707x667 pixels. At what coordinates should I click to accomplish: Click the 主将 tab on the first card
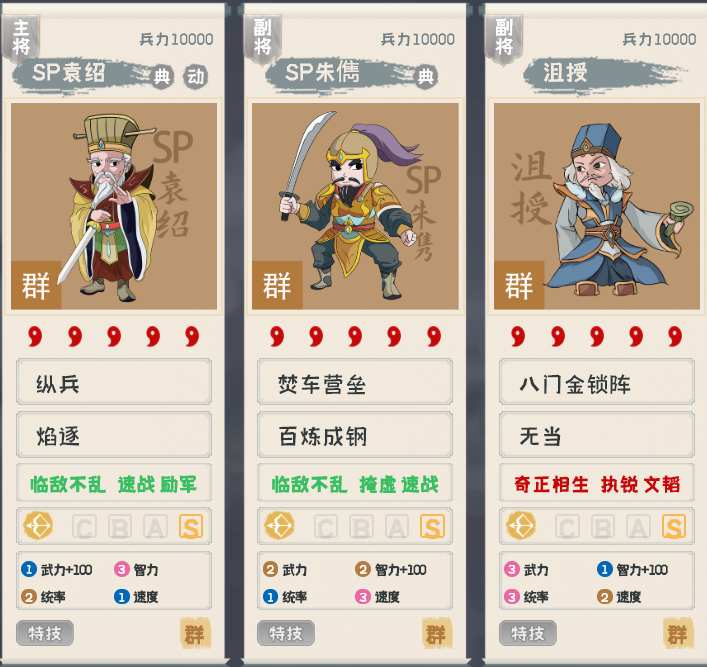pyautogui.click(x=21, y=38)
